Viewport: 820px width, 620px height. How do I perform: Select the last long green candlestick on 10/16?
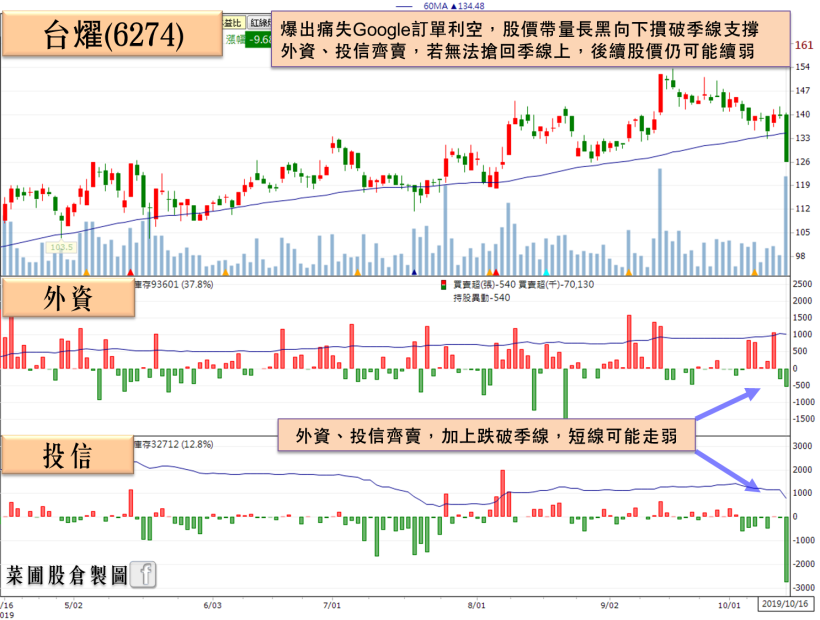786,138
